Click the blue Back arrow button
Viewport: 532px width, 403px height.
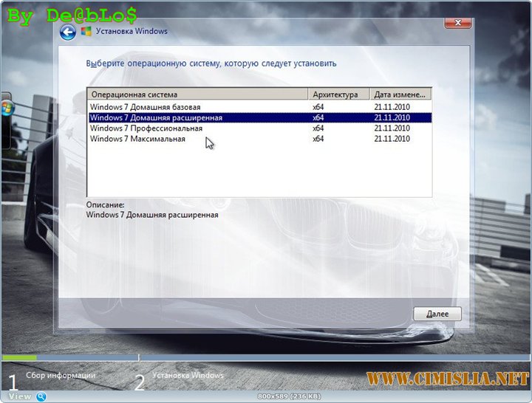click(68, 32)
